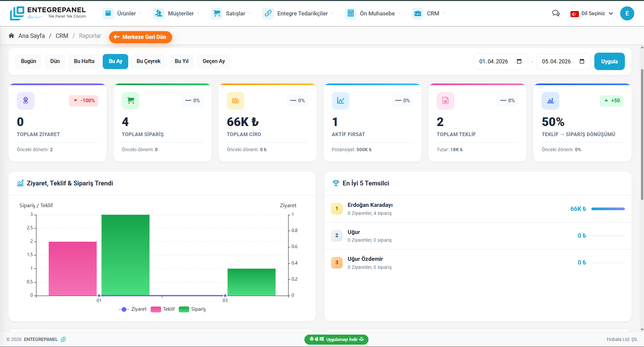Viewport: 644px width, 347px height.
Task: Open the CRM breadcrumb item
Action: pos(62,36)
